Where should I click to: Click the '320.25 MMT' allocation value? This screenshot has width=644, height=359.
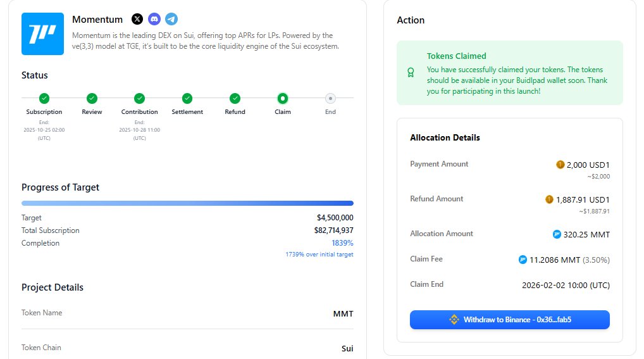coord(586,235)
